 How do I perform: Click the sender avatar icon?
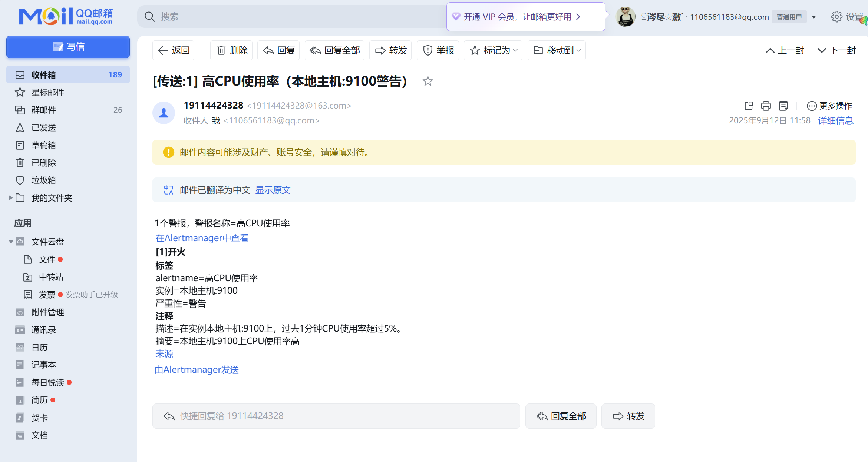(x=164, y=113)
